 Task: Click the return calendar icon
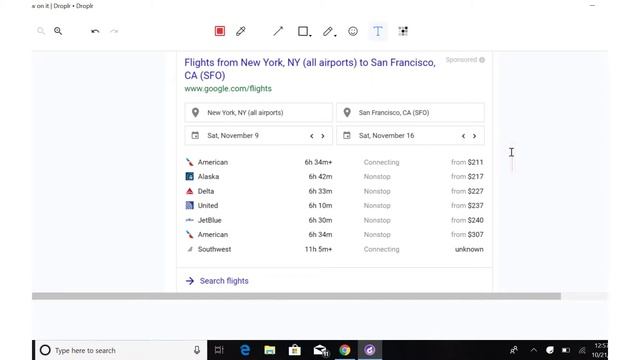[347, 136]
